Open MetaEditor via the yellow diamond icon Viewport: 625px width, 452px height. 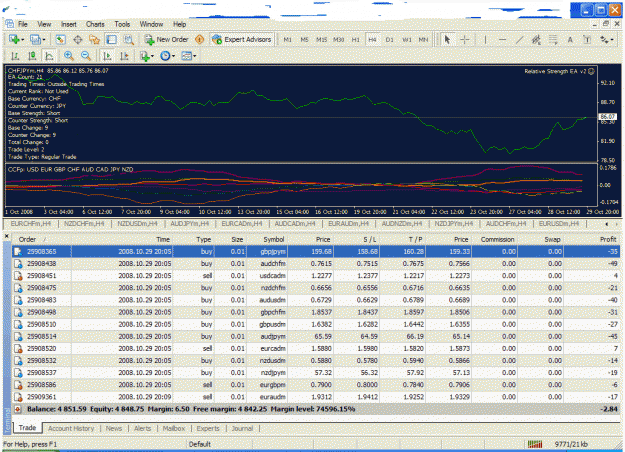click(x=199, y=39)
